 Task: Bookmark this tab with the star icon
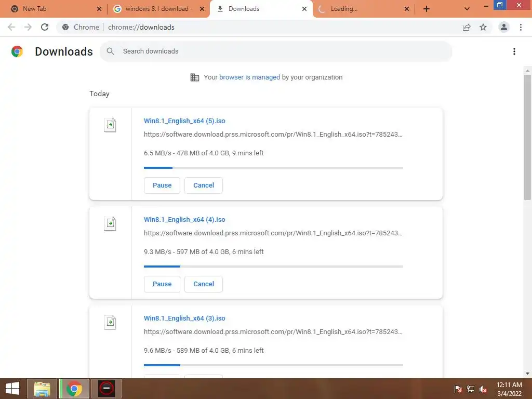[x=483, y=27]
